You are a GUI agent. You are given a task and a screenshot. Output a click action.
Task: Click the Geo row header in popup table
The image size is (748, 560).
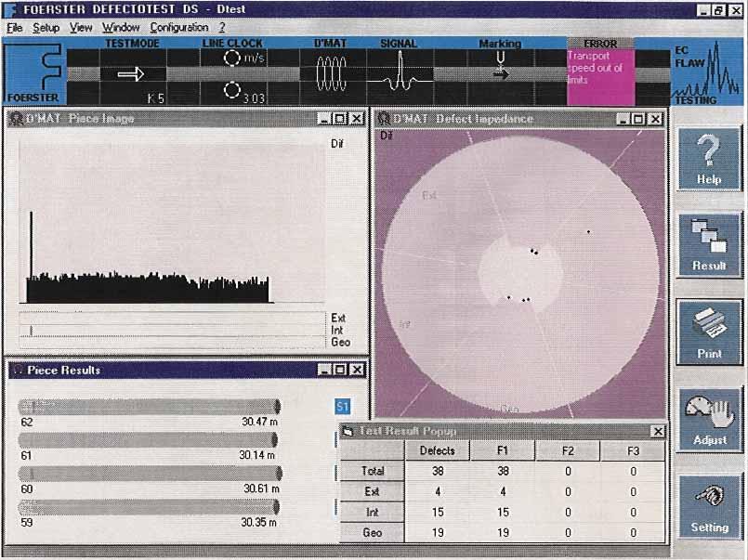373,532
